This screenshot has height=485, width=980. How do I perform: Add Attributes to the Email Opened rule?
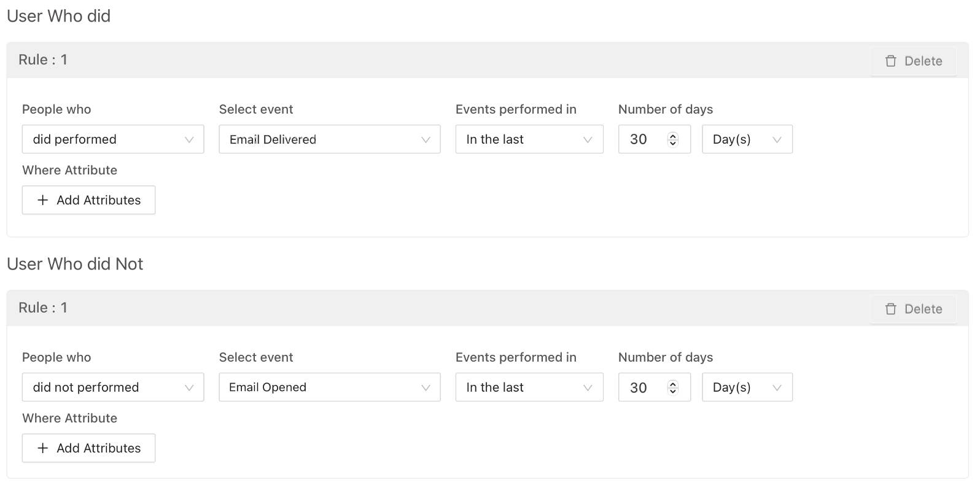(x=88, y=448)
